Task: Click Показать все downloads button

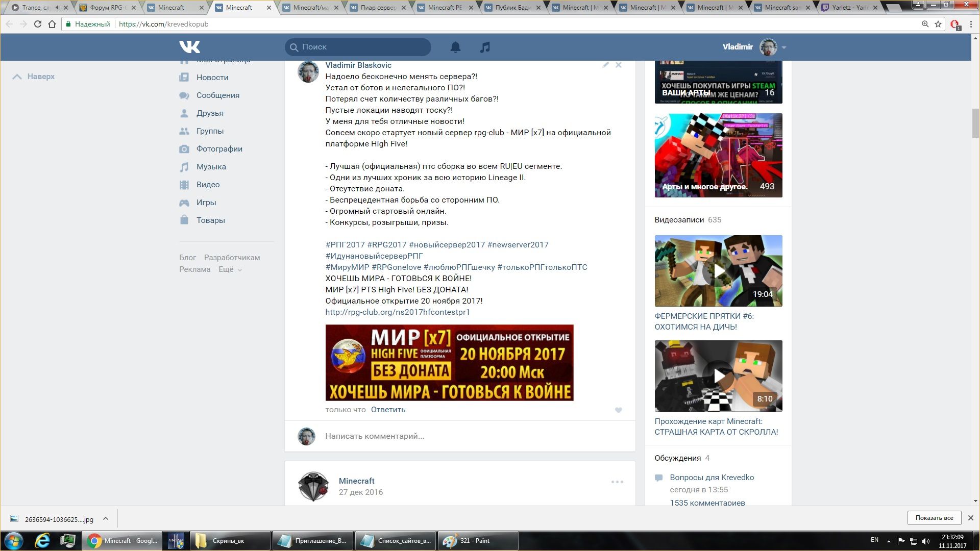Action: (x=934, y=518)
